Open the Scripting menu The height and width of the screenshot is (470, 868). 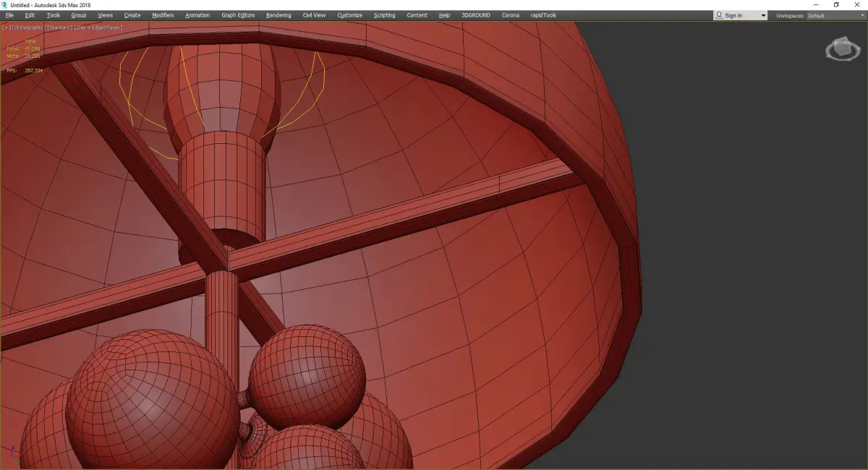[x=384, y=15]
